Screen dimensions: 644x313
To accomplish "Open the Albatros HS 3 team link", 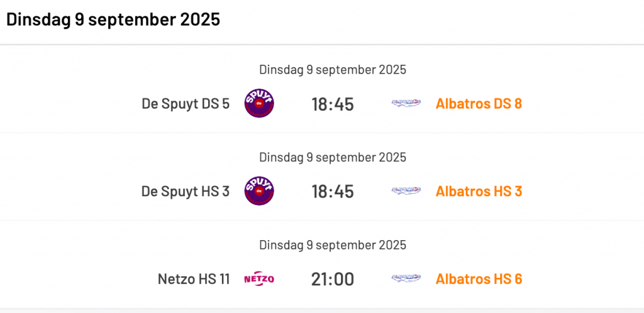I will [479, 192].
